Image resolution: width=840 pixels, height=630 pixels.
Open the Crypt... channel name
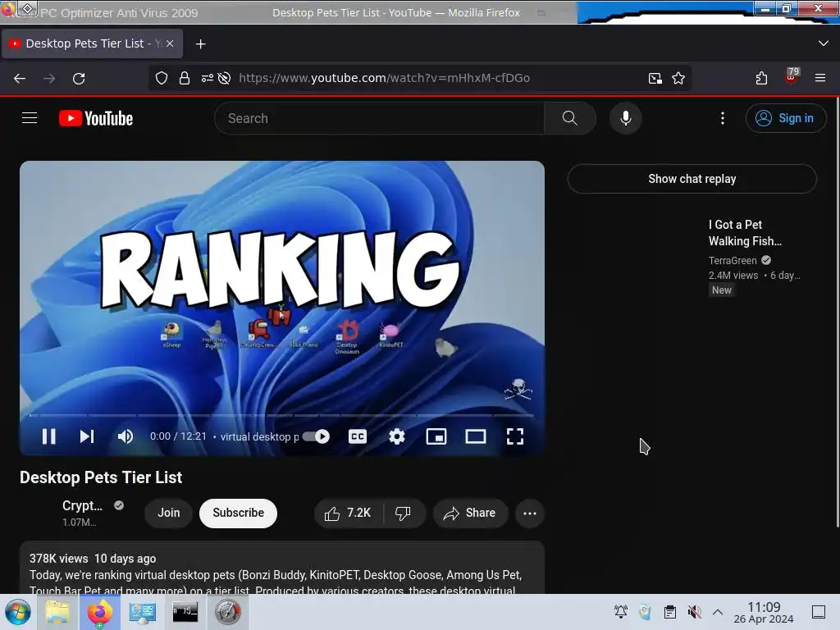pos(82,505)
